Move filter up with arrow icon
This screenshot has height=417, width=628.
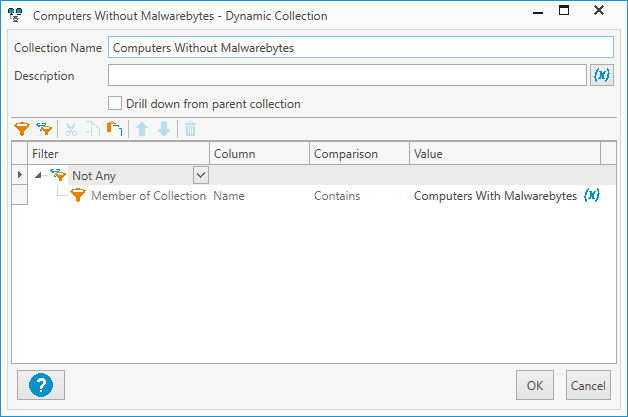click(142, 129)
